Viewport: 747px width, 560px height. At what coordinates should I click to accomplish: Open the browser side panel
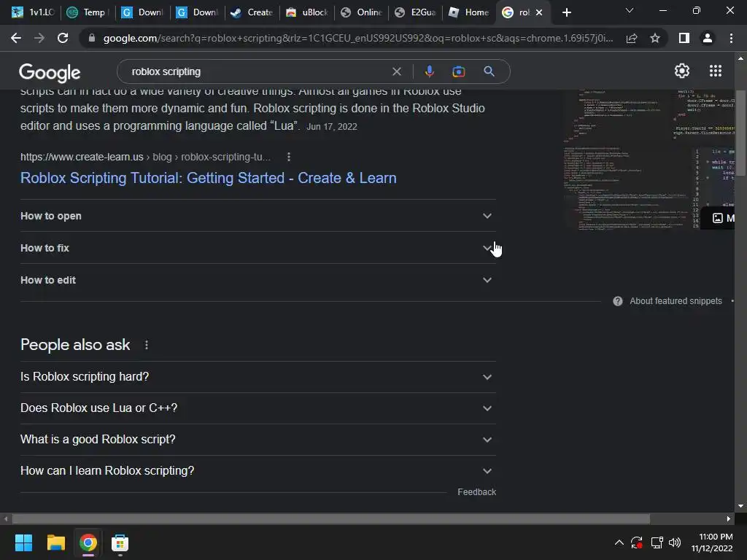click(684, 38)
